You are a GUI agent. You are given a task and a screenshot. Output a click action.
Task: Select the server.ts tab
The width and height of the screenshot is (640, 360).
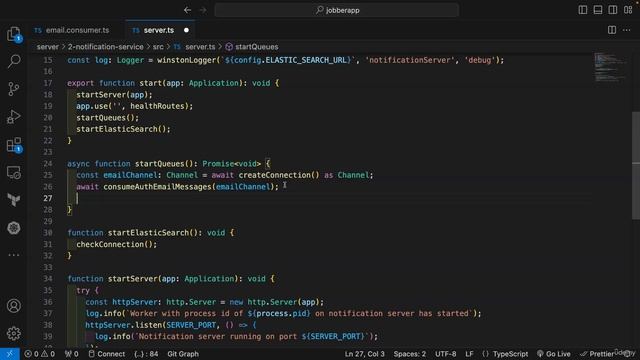tap(159, 30)
